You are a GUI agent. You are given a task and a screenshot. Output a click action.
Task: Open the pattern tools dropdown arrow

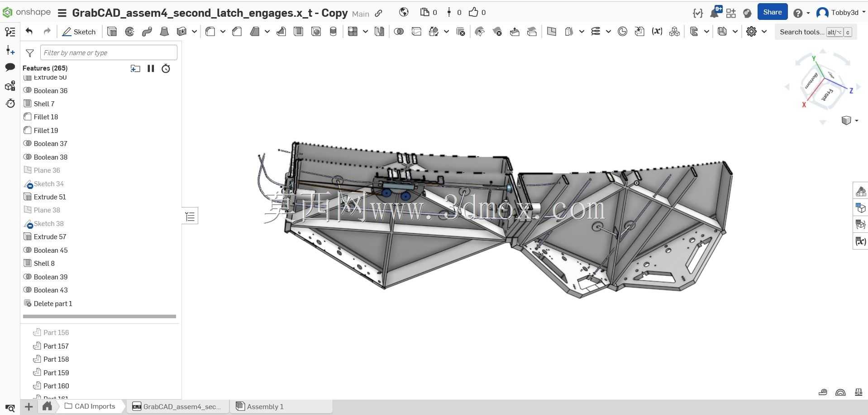(x=365, y=32)
